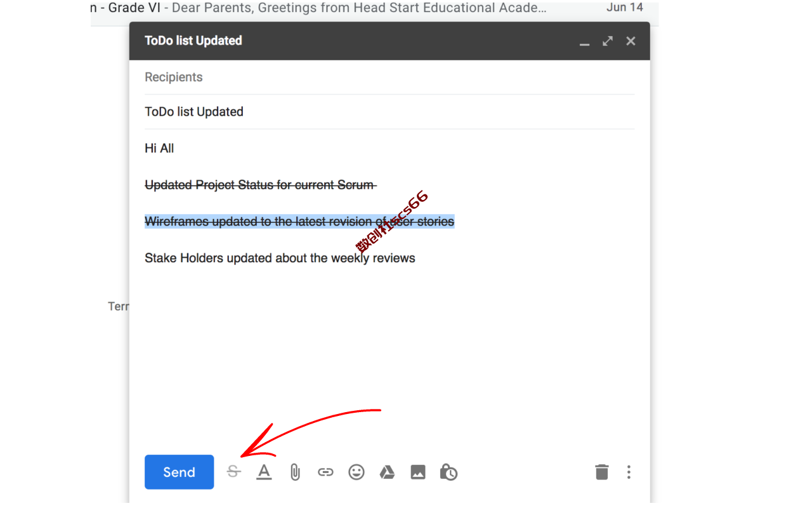Screen dimensions: 812x508
Task: Insert files using the Google Drive icon
Action: coord(387,472)
